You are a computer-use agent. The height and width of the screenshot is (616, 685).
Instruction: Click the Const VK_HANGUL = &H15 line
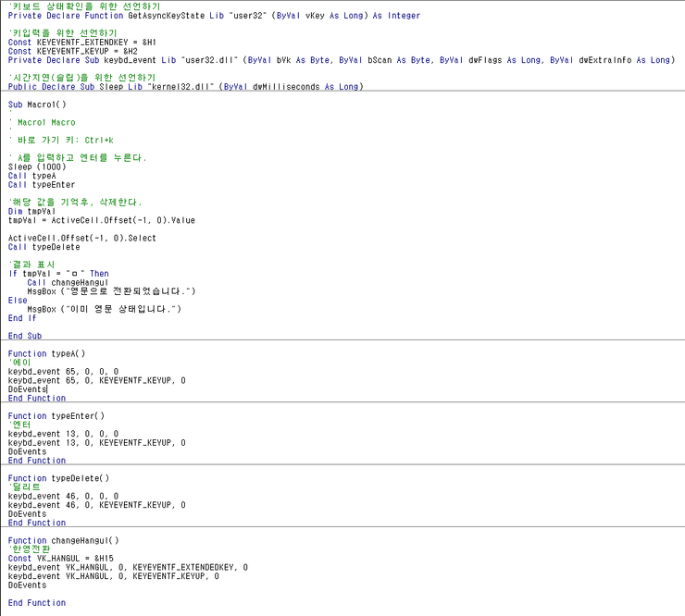coord(61,559)
